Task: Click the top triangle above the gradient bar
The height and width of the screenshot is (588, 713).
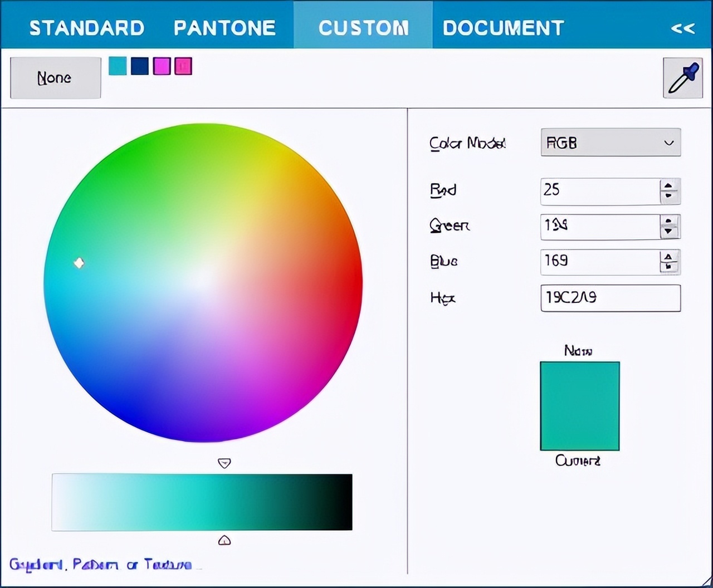Action: pos(224,463)
